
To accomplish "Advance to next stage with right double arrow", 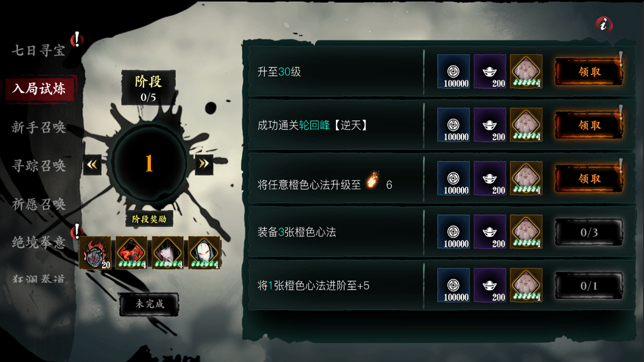I will click(x=204, y=164).
